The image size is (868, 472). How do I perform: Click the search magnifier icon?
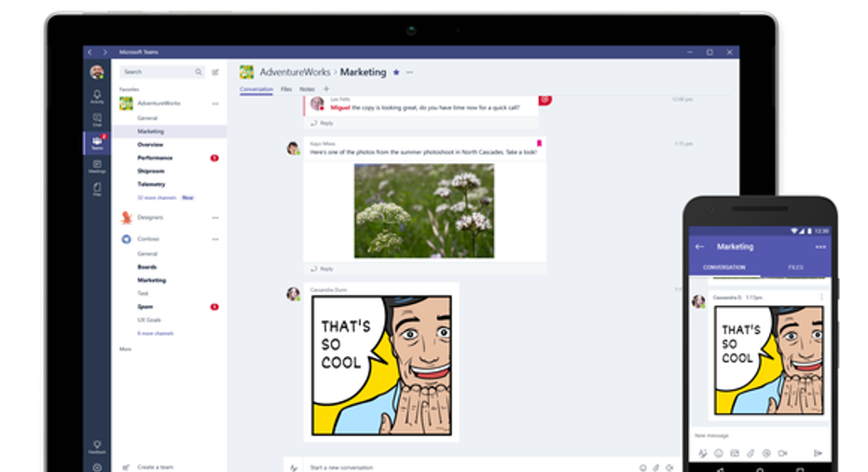point(199,72)
